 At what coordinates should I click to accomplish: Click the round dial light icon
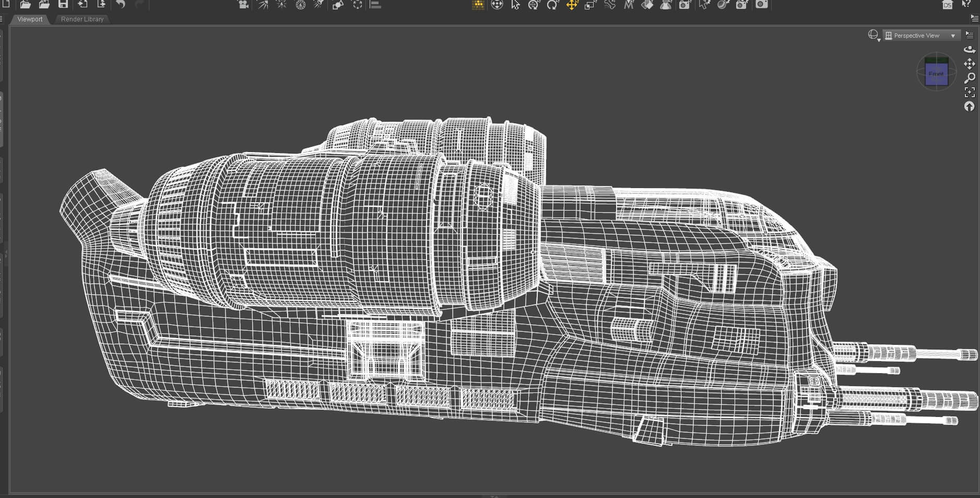pyautogui.click(x=300, y=5)
